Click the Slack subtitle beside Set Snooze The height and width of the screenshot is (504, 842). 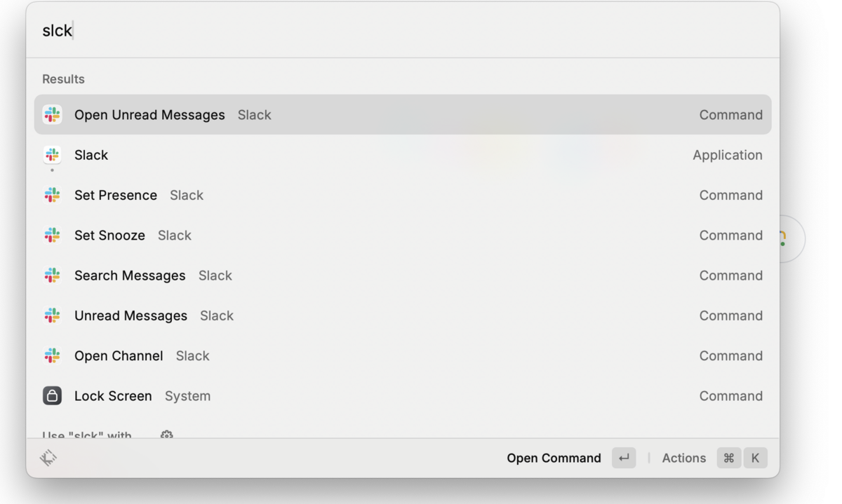pyautogui.click(x=175, y=236)
